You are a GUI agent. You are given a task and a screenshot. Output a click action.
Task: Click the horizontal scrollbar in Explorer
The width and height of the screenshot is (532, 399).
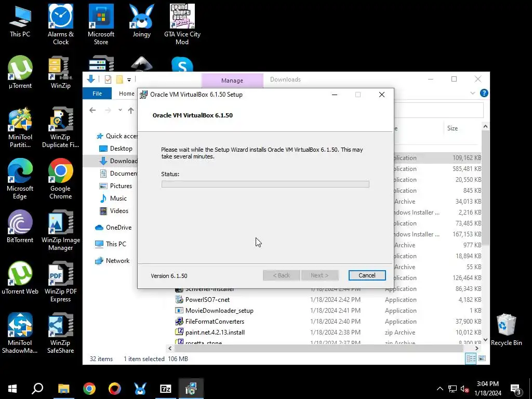pos(319,349)
